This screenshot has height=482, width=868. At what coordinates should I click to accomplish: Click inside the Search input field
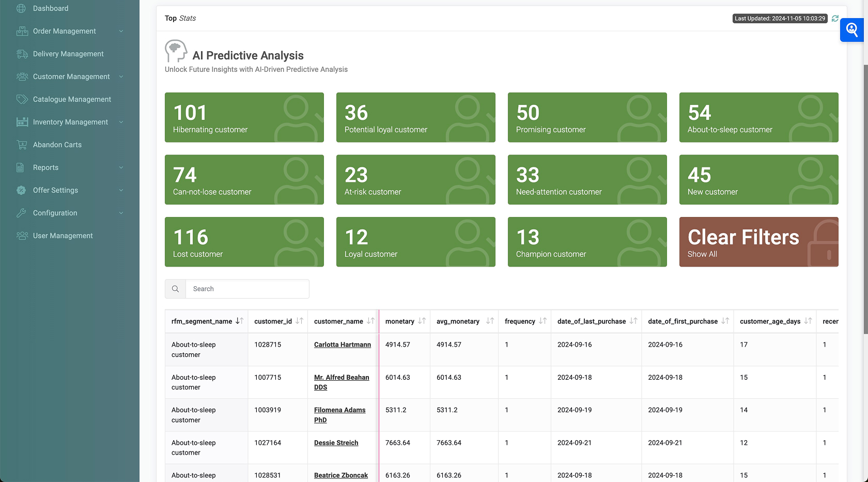[247, 289]
